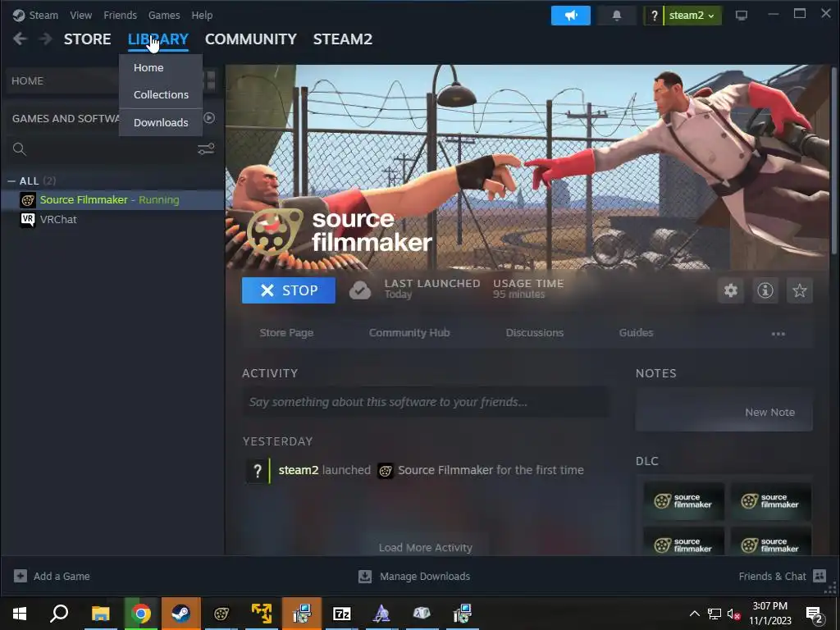The image size is (840, 630).
Task: Click the grid view icon beside Home
Action: (211, 80)
